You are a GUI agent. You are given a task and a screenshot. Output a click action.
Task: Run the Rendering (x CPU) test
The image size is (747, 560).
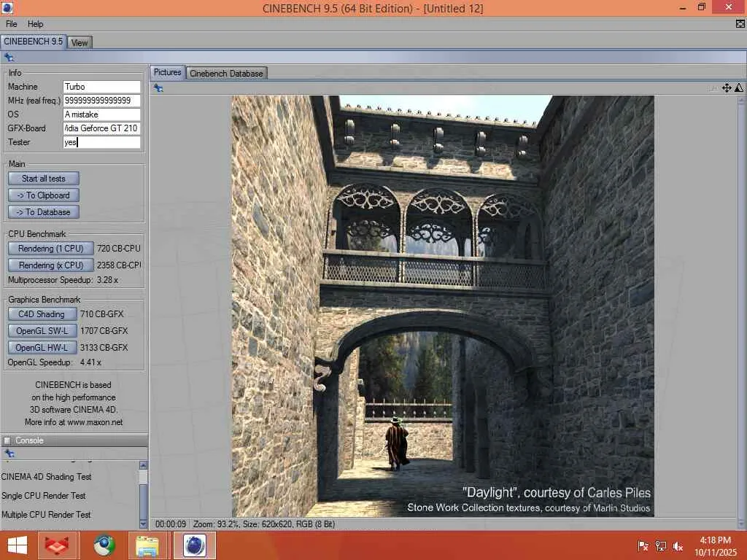50,265
